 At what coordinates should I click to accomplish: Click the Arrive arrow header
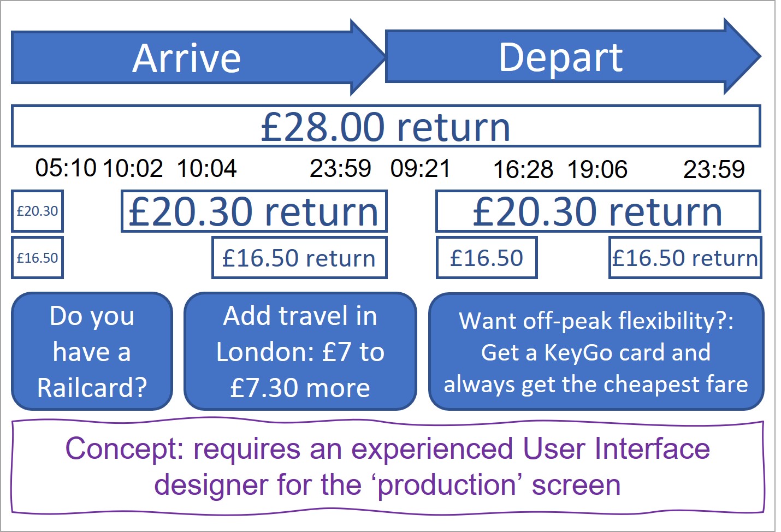[187, 58]
